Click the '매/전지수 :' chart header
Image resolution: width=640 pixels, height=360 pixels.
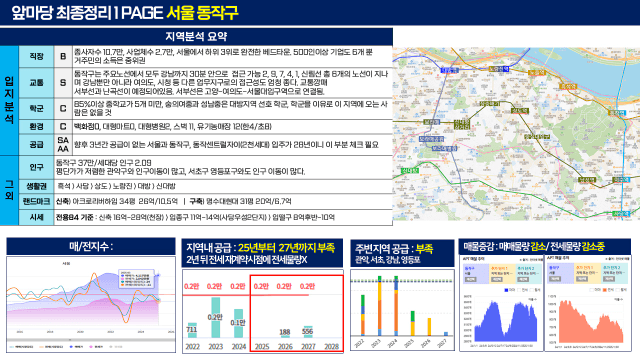coord(91,247)
